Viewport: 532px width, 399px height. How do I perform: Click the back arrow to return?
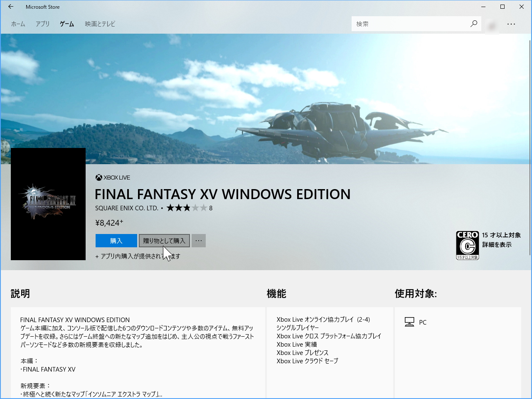[10, 7]
